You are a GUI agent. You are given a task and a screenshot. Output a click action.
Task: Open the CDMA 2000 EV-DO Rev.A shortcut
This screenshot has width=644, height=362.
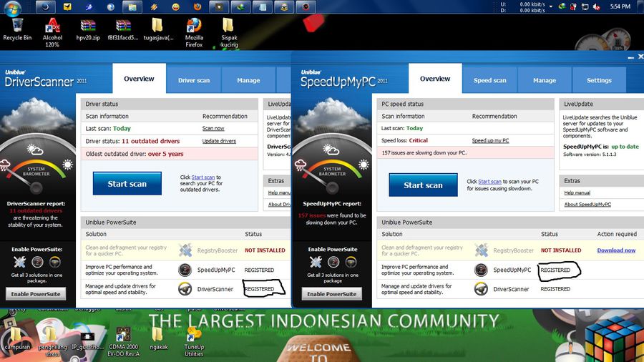click(x=123, y=341)
